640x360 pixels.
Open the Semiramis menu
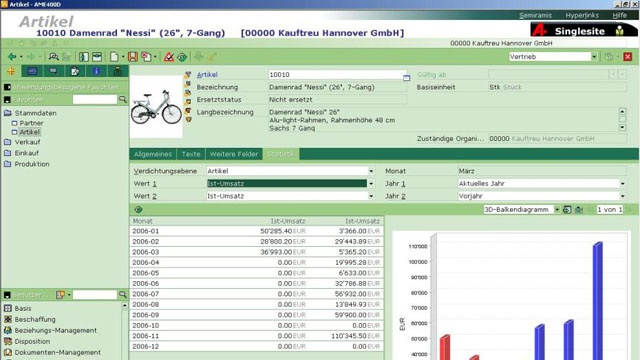pos(535,15)
